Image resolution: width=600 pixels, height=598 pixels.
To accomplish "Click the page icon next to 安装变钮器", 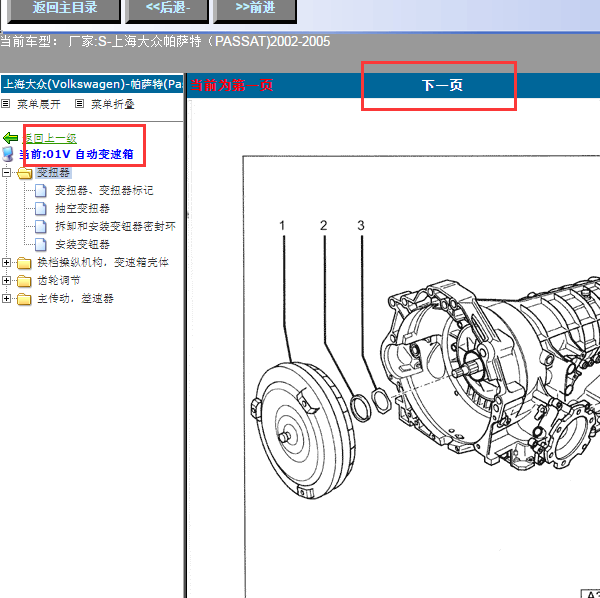I will point(41,244).
